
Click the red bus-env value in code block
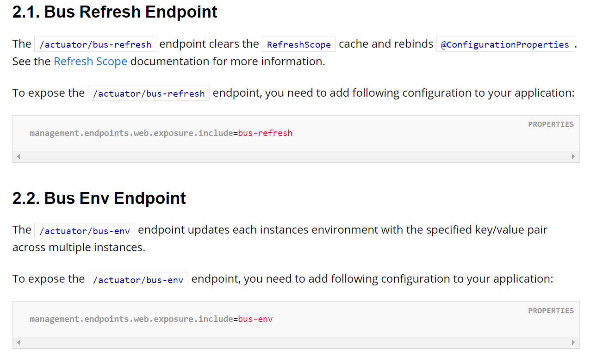255,319
